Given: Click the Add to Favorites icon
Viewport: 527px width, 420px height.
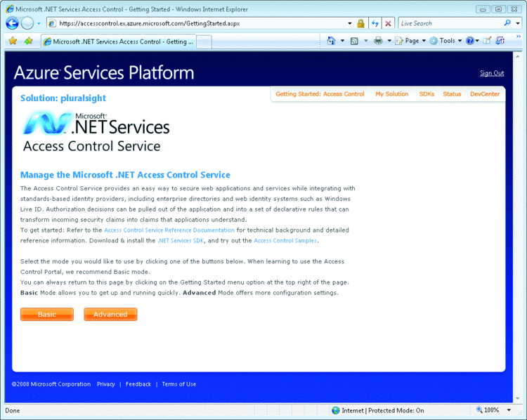Looking at the screenshot, I should [28, 41].
